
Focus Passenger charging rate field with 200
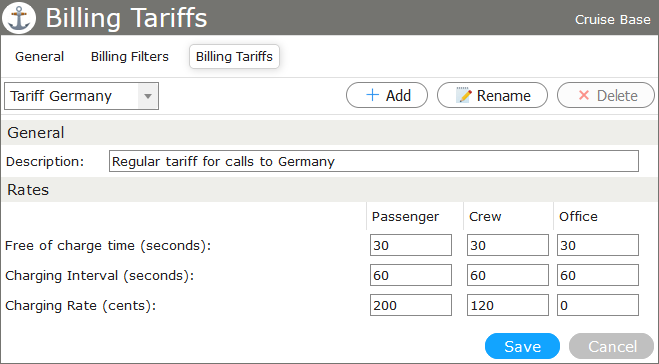coord(411,305)
